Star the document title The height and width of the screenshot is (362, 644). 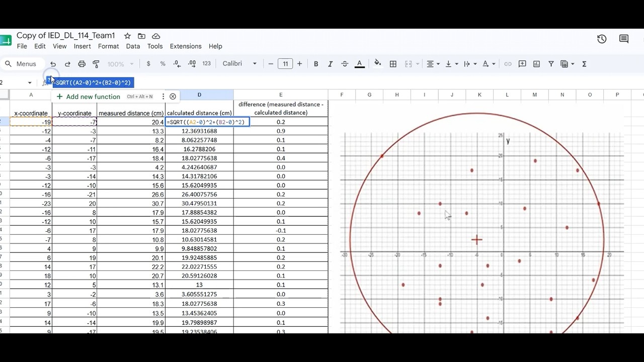pos(127,36)
